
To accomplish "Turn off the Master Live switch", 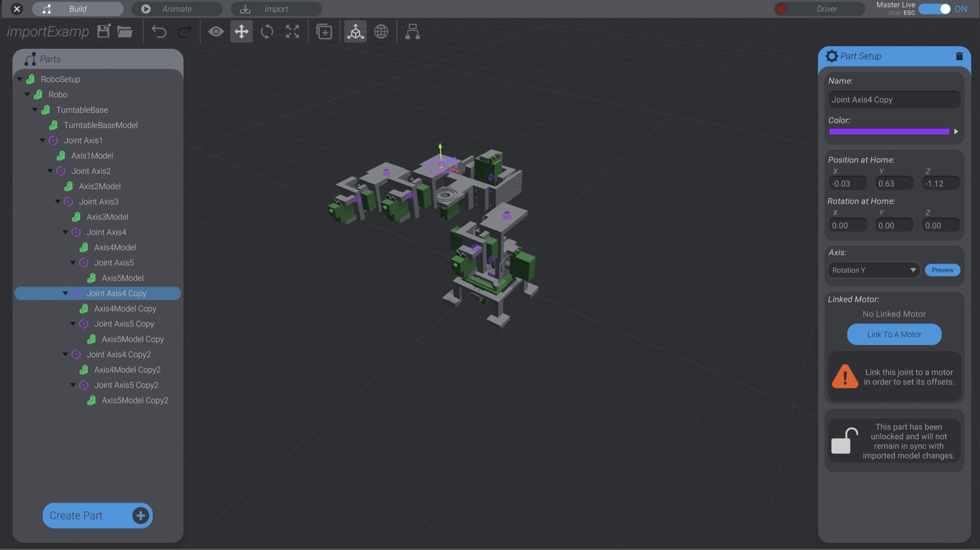I will point(935,9).
